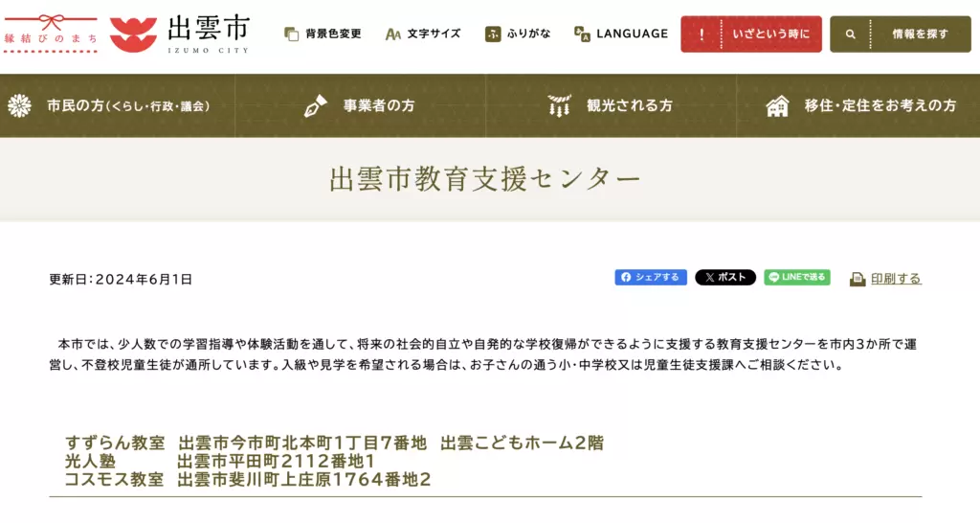Click the AA text size icon
Screen dimensions: 980x523
(x=393, y=34)
